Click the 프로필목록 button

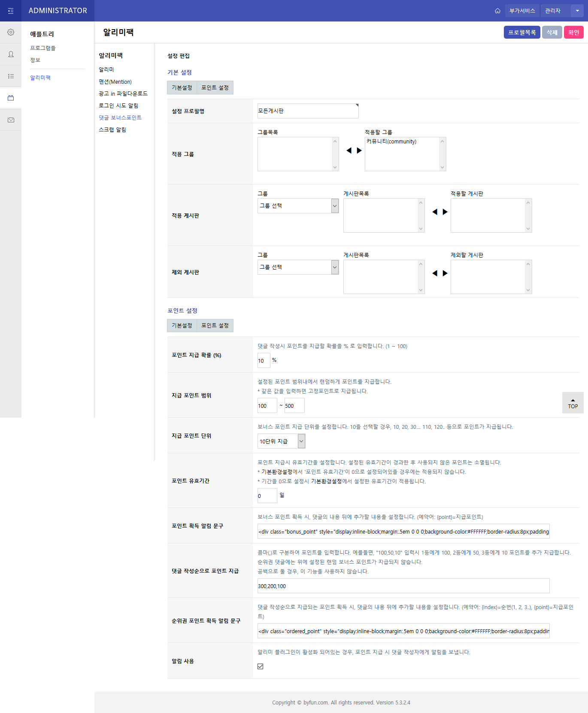pyautogui.click(x=522, y=32)
